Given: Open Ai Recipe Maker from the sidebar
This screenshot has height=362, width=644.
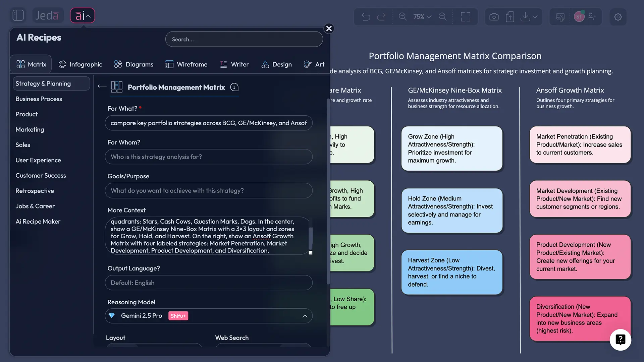Looking at the screenshot, I should [38, 221].
